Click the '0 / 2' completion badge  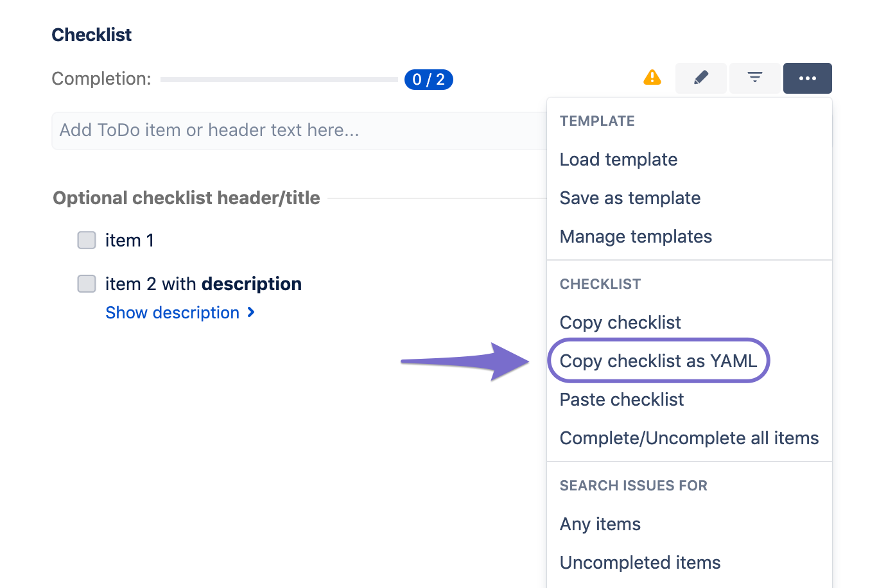429,80
